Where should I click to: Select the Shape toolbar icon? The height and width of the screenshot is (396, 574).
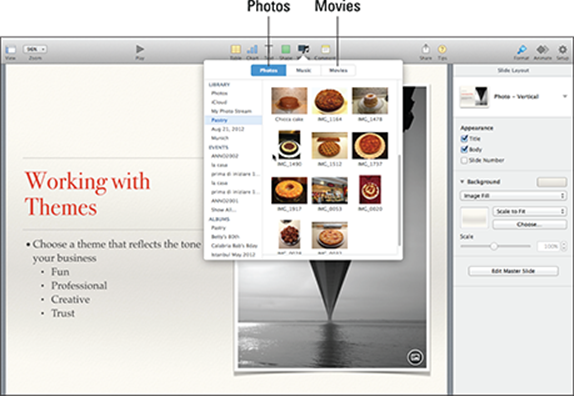pyautogui.click(x=286, y=49)
